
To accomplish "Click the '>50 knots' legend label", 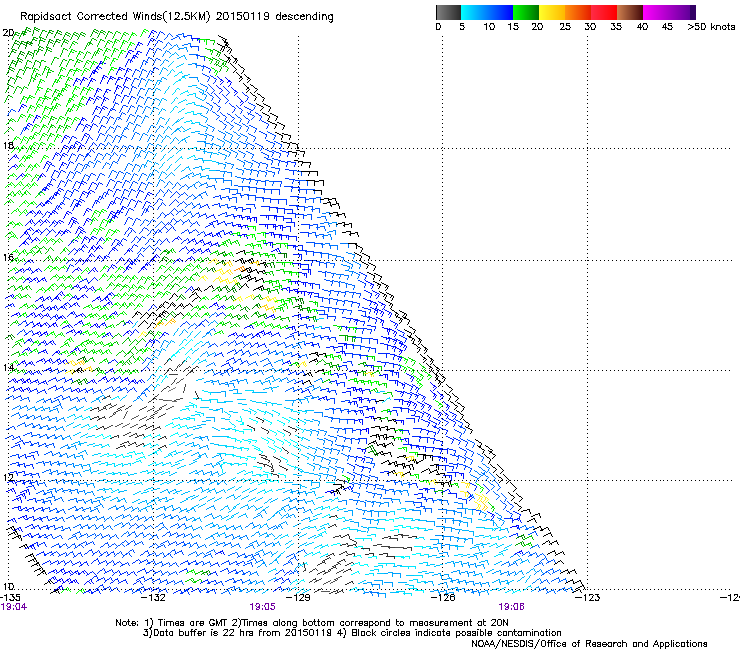I will click(x=711, y=26).
